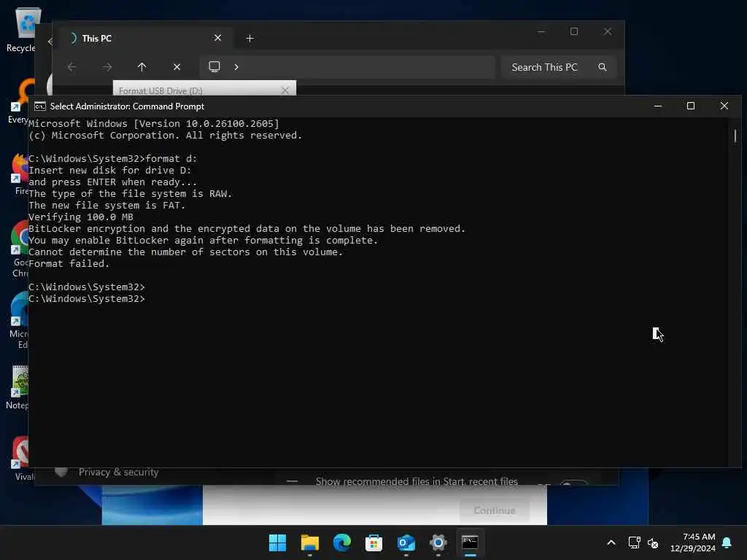Close the Command Prompt window
This screenshot has height=560, width=747.
(724, 106)
